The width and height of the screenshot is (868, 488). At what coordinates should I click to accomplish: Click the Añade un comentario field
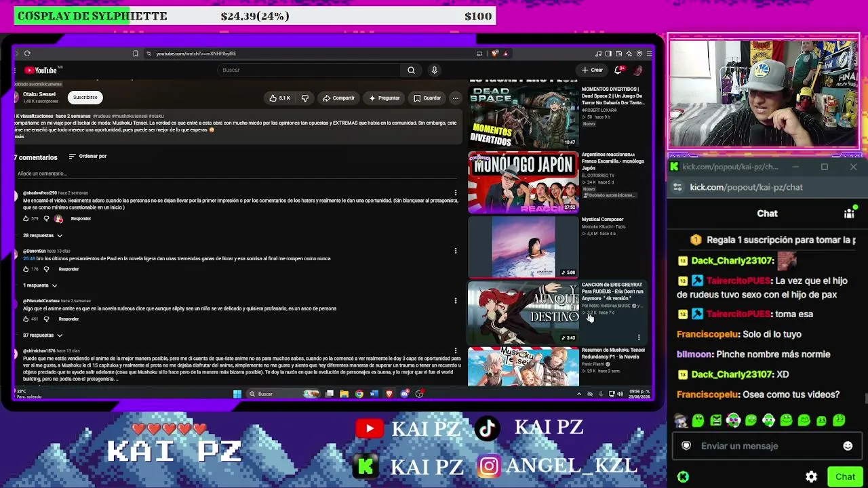point(42,174)
